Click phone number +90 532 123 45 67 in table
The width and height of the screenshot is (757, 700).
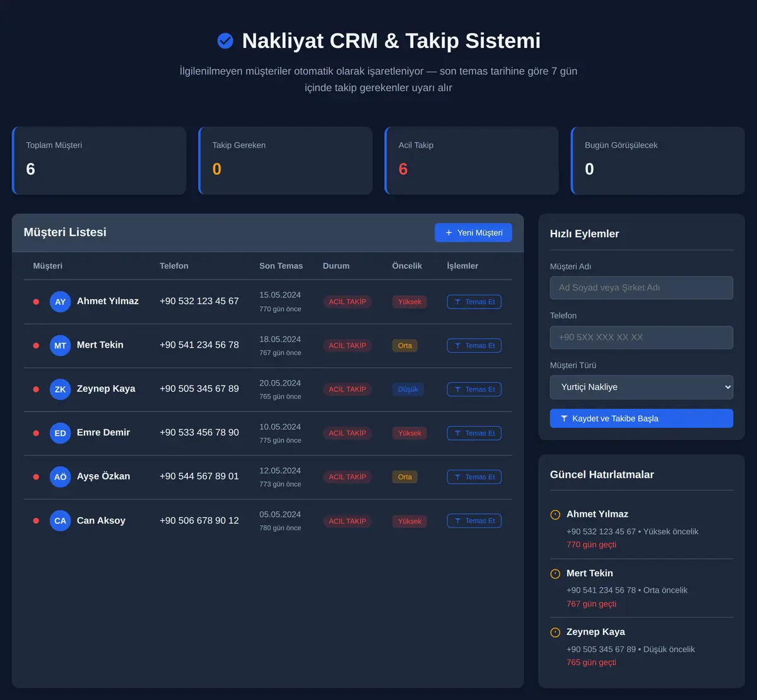tap(199, 301)
